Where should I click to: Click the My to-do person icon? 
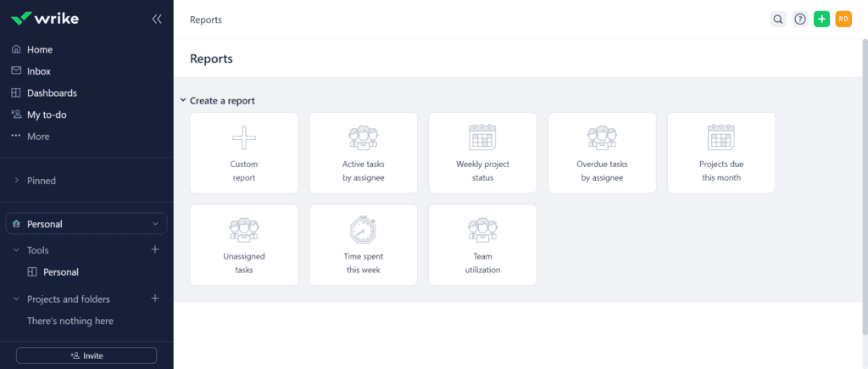[x=16, y=115]
